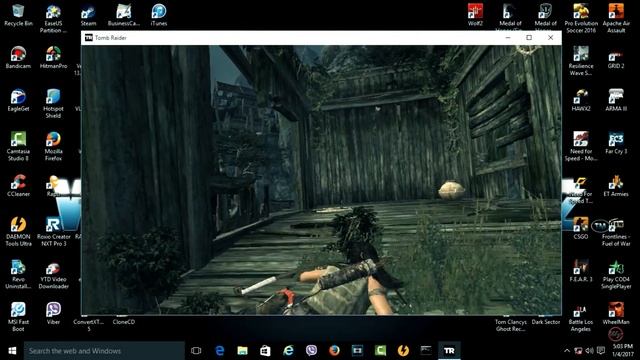Expand the hidden system tray icons chevron

567,351
